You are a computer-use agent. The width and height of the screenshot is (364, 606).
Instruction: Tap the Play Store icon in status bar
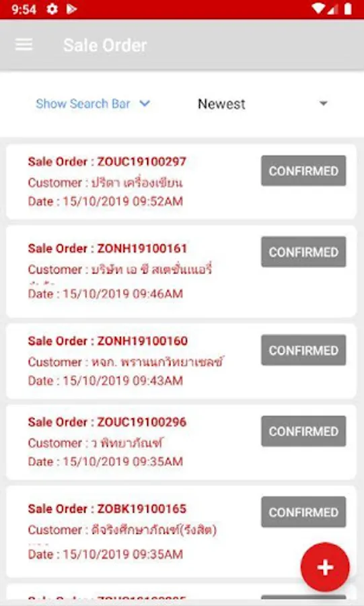coord(71,9)
